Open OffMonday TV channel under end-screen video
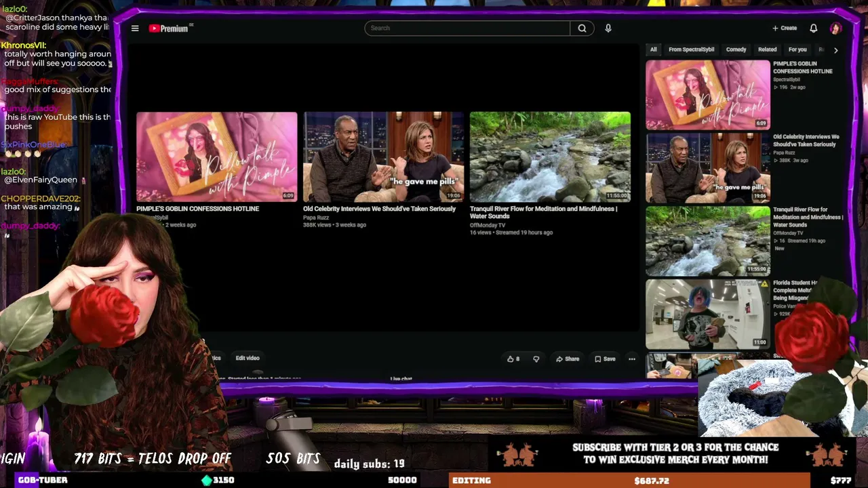 click(488, 225)
